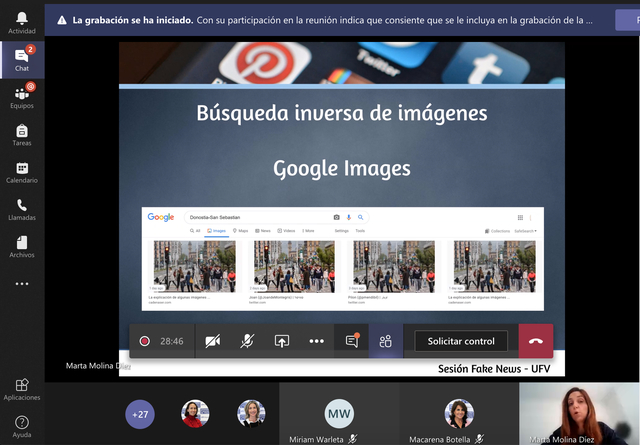Screen dimensions: 640x445
Task: Click Macarena Botella name label
Action: tap(440, 440)
